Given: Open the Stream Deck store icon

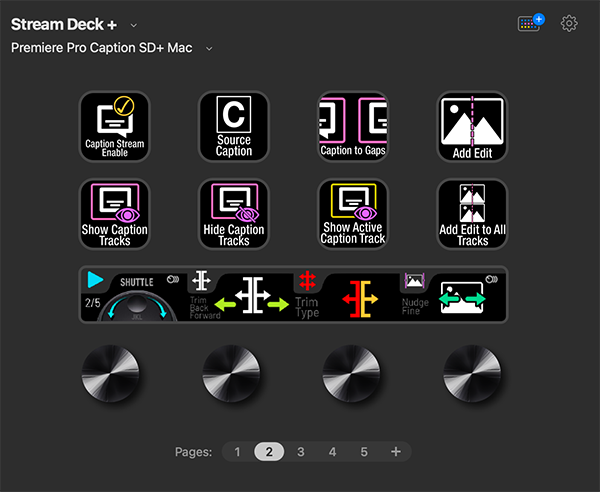Looking at the screenshot, I should pyautogui.click(x=531, y=23).
